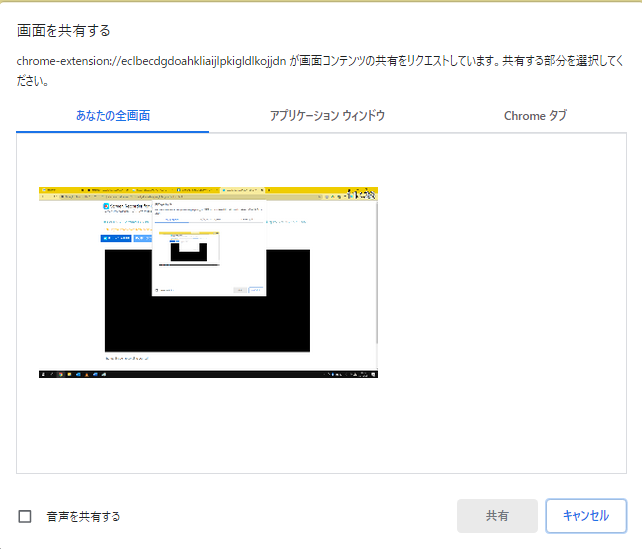
Task: Dismiss the dialog with キャンセル
Action: coord(586,516)
